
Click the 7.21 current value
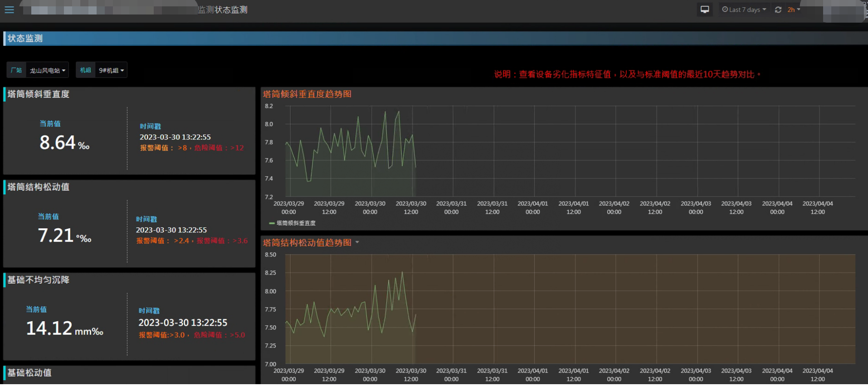[x=56, y=236]
